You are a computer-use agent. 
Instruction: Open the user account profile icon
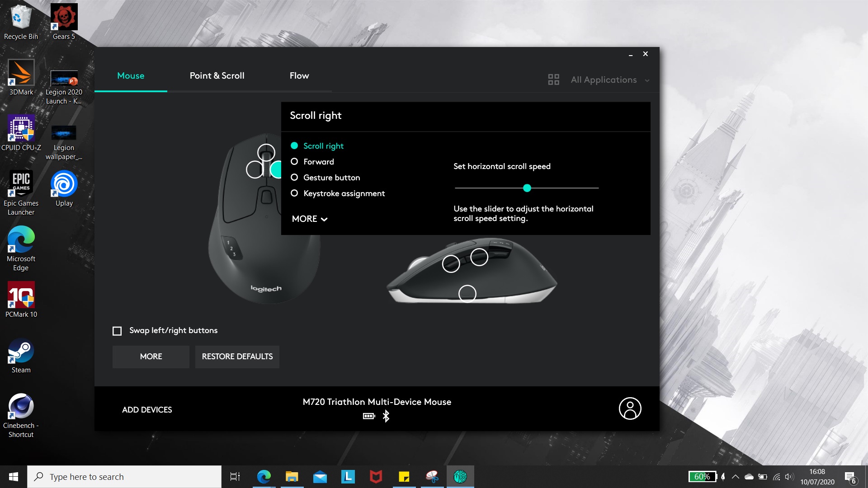pyautogui.click(x=630, y=408)
